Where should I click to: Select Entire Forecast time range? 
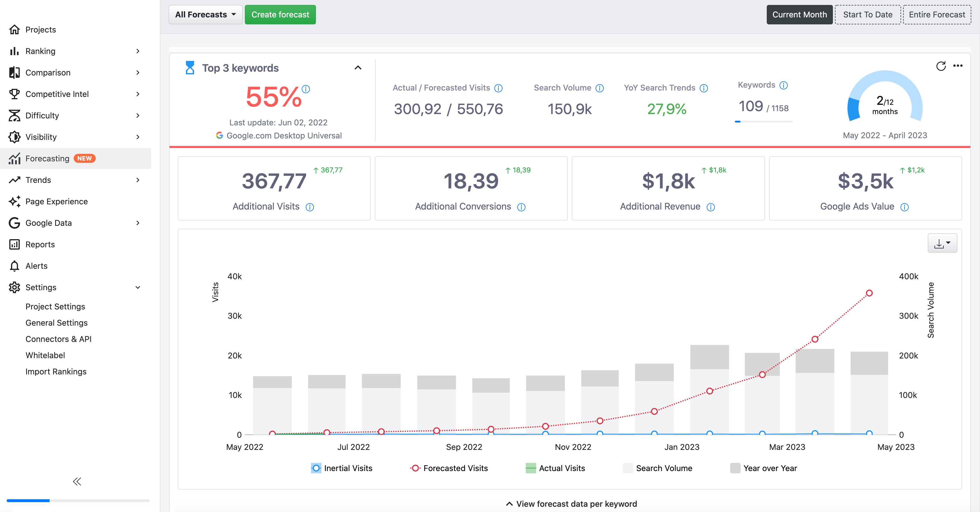tap(937, 15)
